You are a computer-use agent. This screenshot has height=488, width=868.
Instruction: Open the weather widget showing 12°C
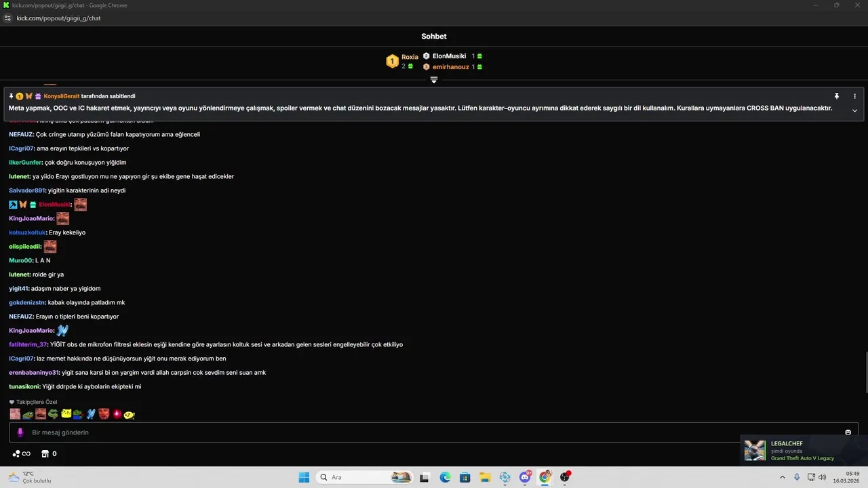click(28, 477)
